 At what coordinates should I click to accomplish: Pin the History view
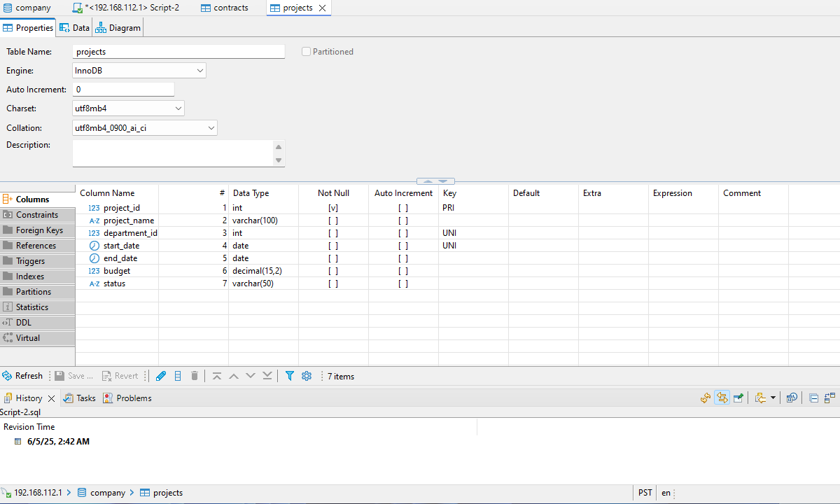point(738,398)
